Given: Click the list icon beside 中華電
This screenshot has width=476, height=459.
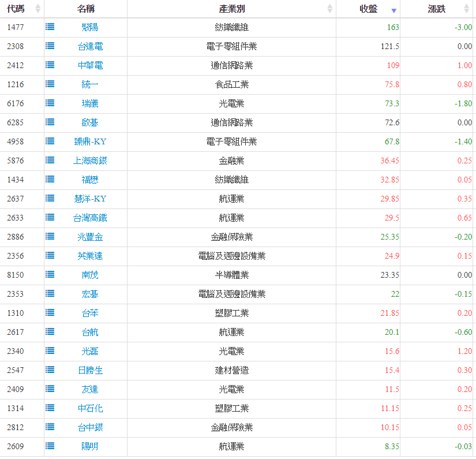Looking at the screenshot, I should [50, 65].
